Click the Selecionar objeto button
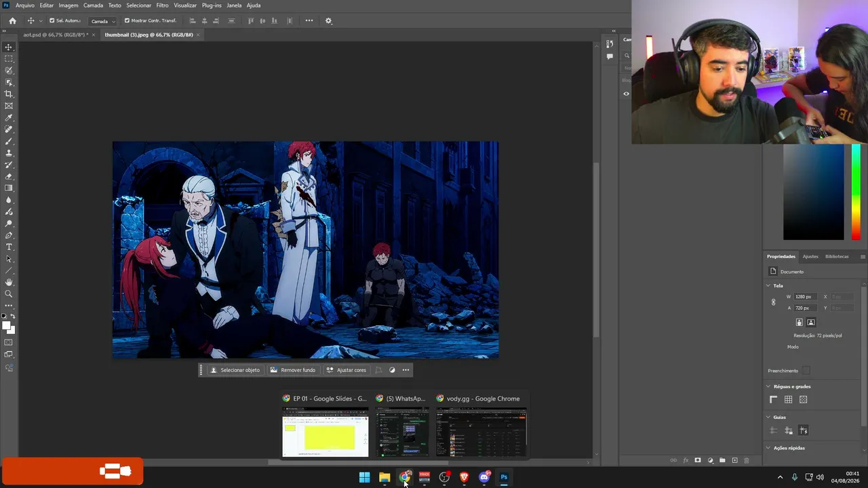Image resolution: width=868 pixels, height=488 pixels. point(235,370)
